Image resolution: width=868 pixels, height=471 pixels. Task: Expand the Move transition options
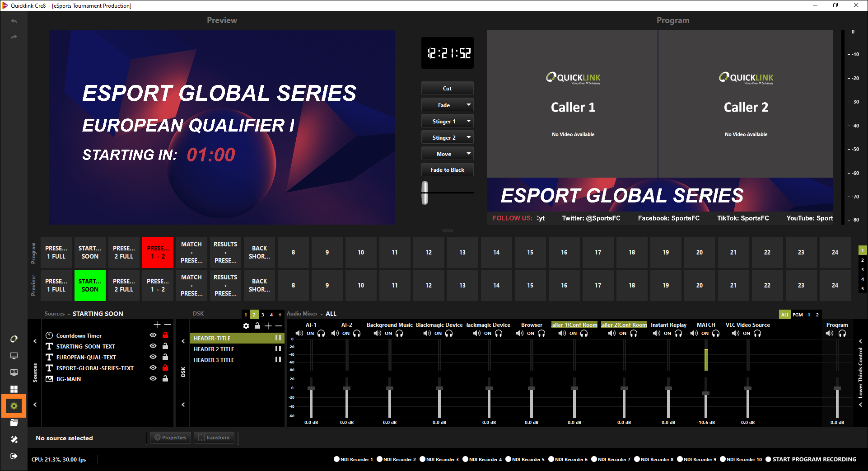click(468, 154)
